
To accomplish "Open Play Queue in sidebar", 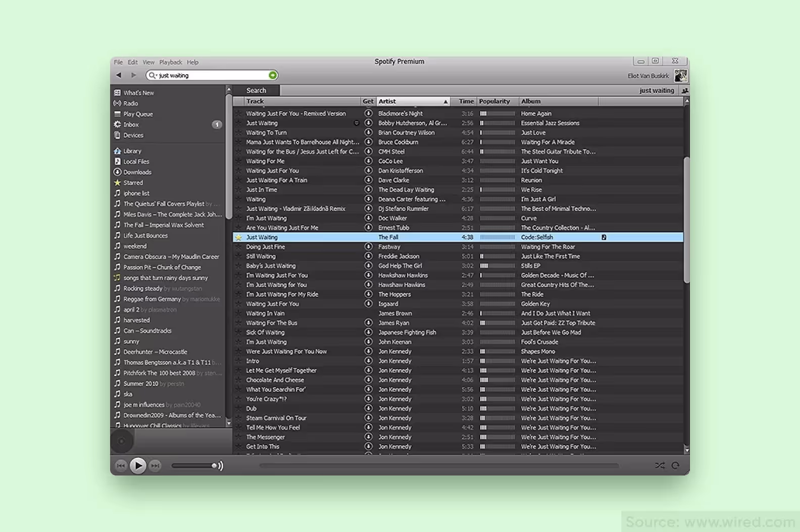I will click(138, 114).
